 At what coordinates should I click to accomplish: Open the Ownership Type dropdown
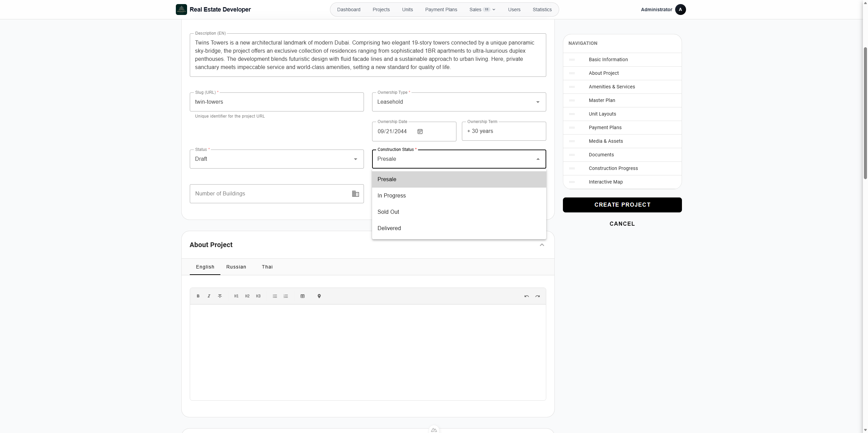coord(459,102)
